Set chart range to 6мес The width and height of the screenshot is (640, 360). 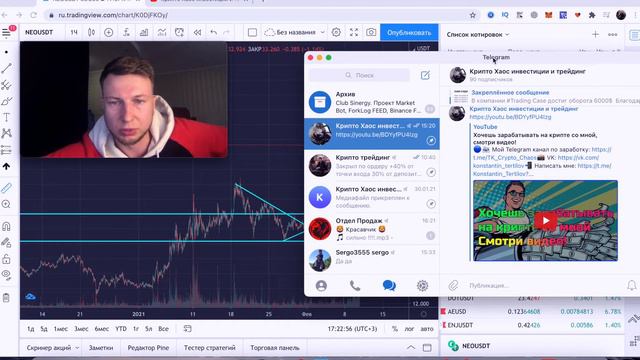pyautogui.click(x=102, y=329)
